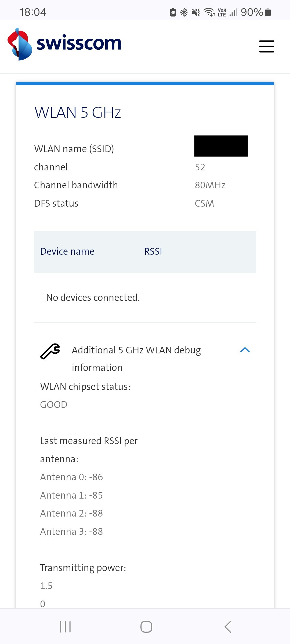Select the WLAN 5 GHz heading
Screen dimensions: 290x644
pos(78,112)
